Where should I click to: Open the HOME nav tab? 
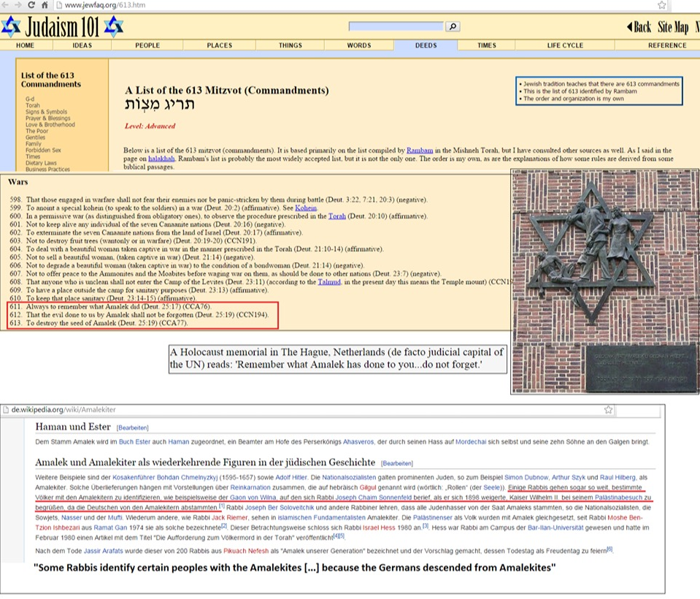[25, 45]
